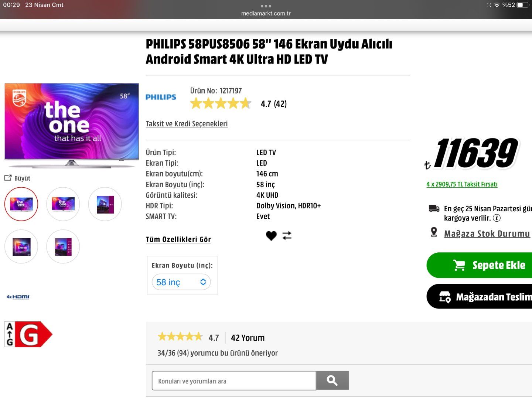Viewport: 532px width, 399px height.
Task: Click the compare arrows icon
Action: (x=287, y=236)
